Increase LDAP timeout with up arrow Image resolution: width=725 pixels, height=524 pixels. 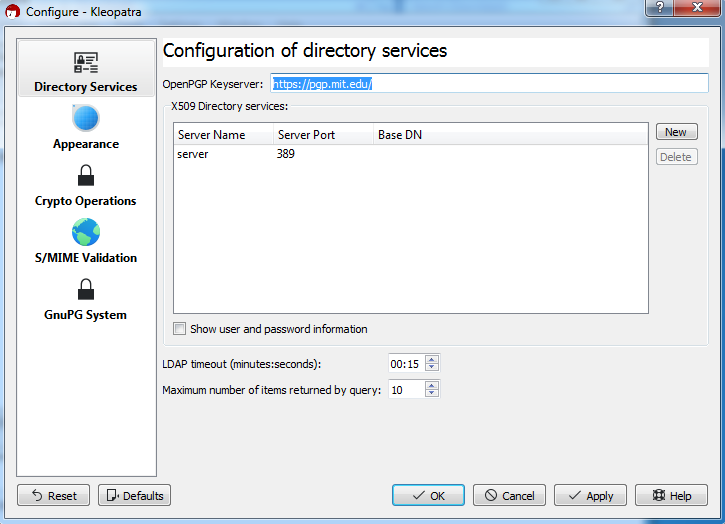tap(432, 359)
